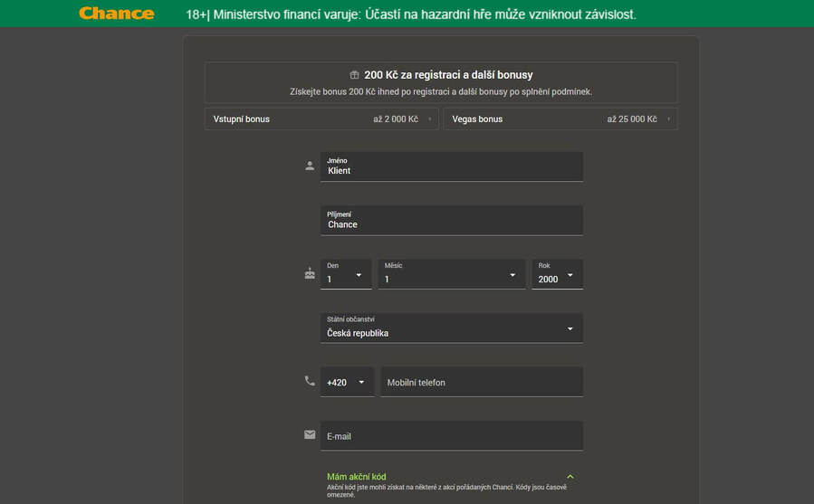
Task: Click the Příjmení field containing Chance
Action: pos(452,221)
